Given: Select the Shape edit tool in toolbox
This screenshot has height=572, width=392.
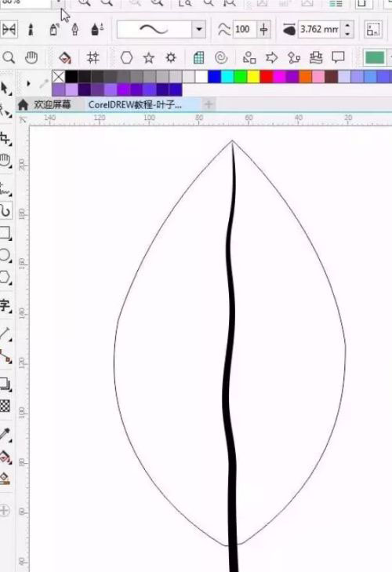Looking at the screenshot, I should [x=5, y=111].
